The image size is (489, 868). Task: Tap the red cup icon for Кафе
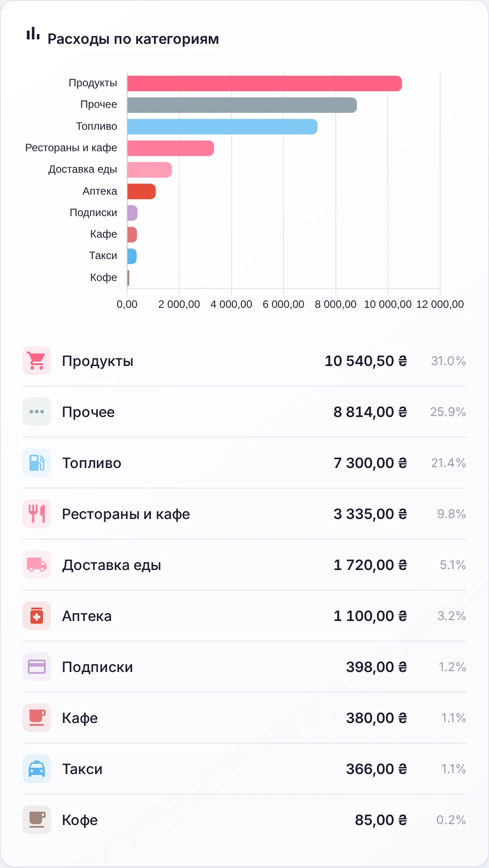[37, 718]
